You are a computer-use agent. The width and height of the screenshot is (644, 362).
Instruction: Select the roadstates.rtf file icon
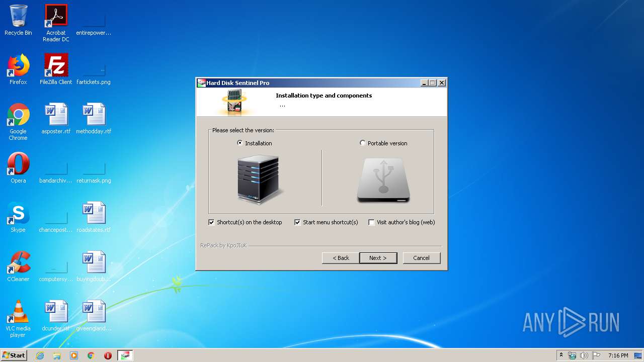pos(94,217)
